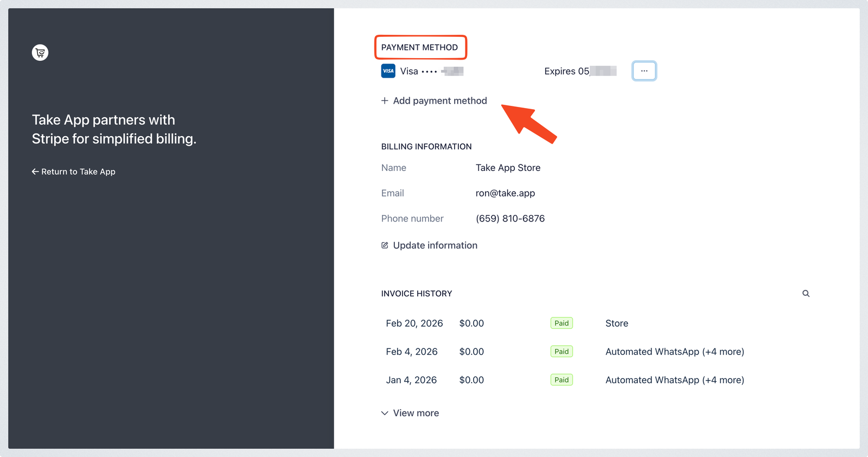
Task: Click the Stripe simplified billing headline
Action: coord(114,129)
